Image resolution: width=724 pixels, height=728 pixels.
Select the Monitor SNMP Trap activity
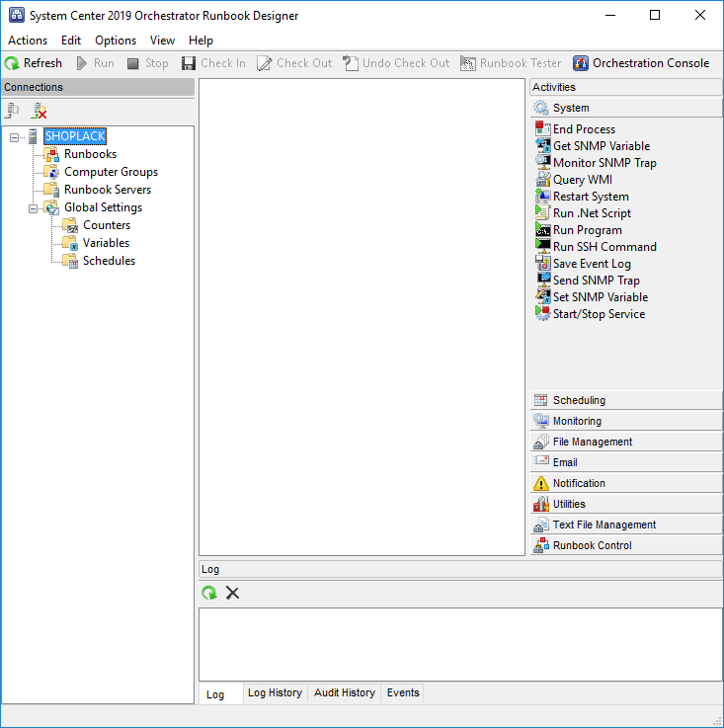pos(596,163)
